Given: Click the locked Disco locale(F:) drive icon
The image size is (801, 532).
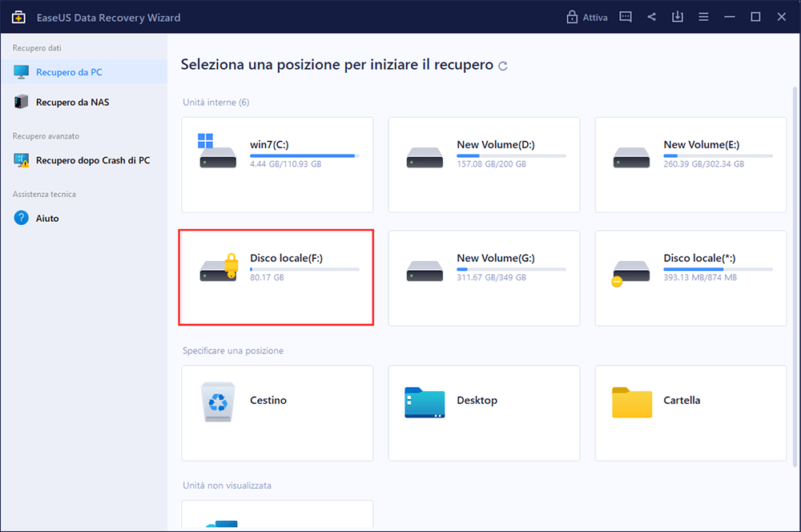Looking at the screenshot, I should (x=219, y=268).
